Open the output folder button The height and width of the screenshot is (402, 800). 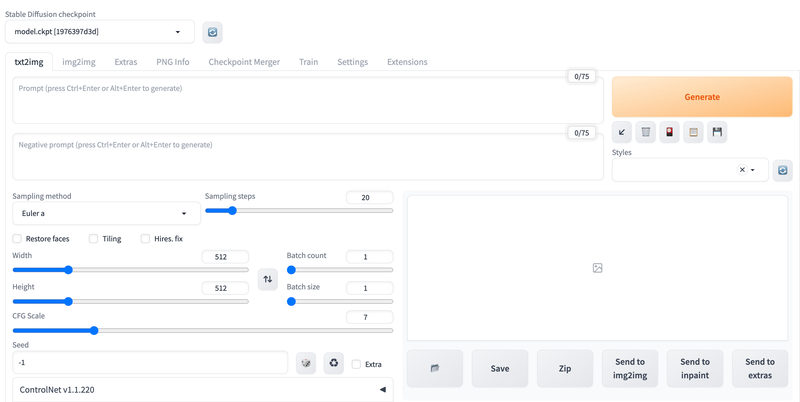pyautogui.click(x=435, y=368)
